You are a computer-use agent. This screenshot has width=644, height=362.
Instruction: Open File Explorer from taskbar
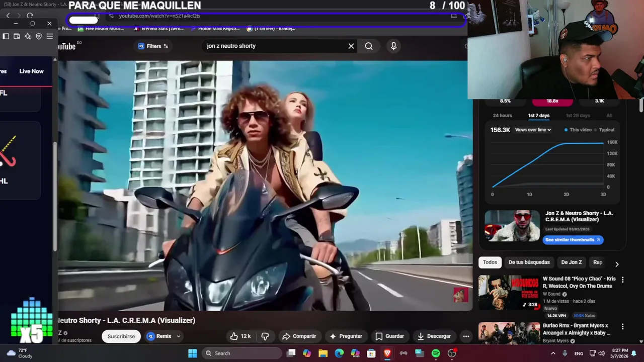(323, 353)
